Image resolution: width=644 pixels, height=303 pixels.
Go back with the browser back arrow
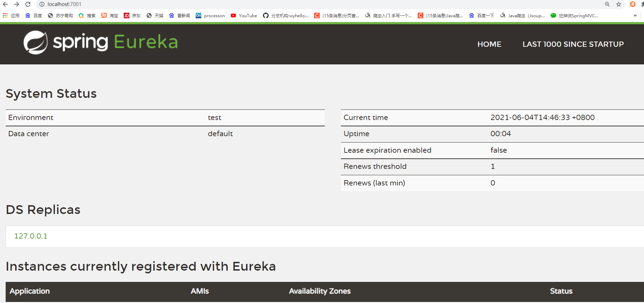[5, 4]
